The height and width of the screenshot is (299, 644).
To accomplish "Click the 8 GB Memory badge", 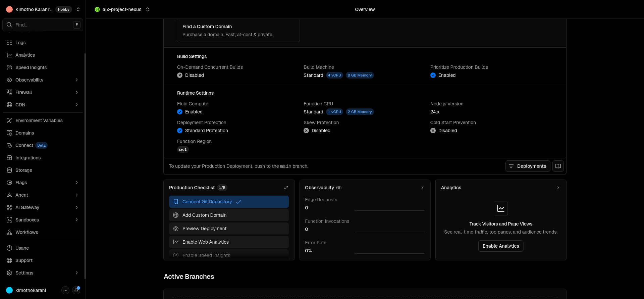I will click(x=360, y=75).
